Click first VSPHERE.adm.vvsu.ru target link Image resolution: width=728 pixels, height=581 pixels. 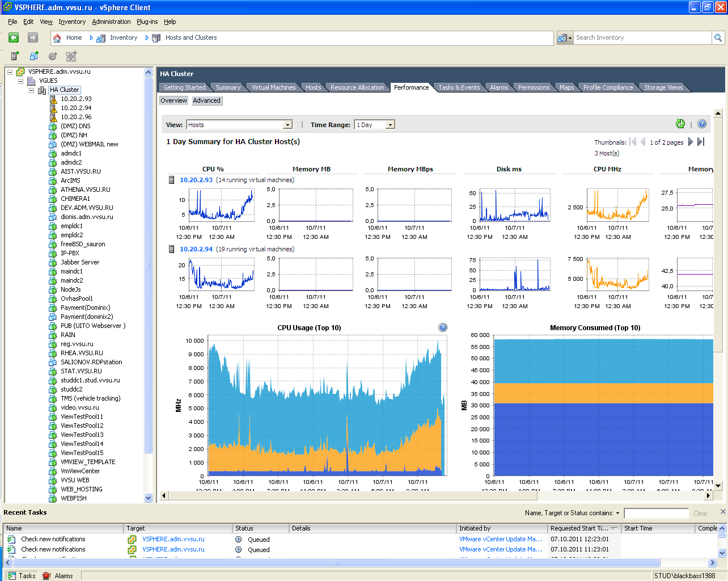pyautogui.click(x=173, y=539)
